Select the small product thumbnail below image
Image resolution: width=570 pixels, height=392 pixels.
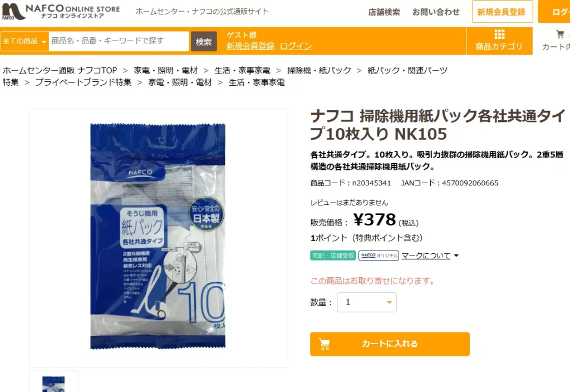(x=53, y=382)
